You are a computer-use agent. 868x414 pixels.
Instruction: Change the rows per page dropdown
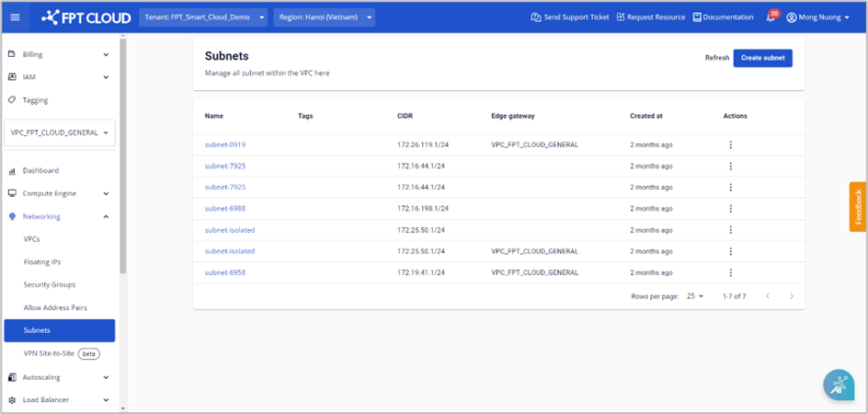694,296
